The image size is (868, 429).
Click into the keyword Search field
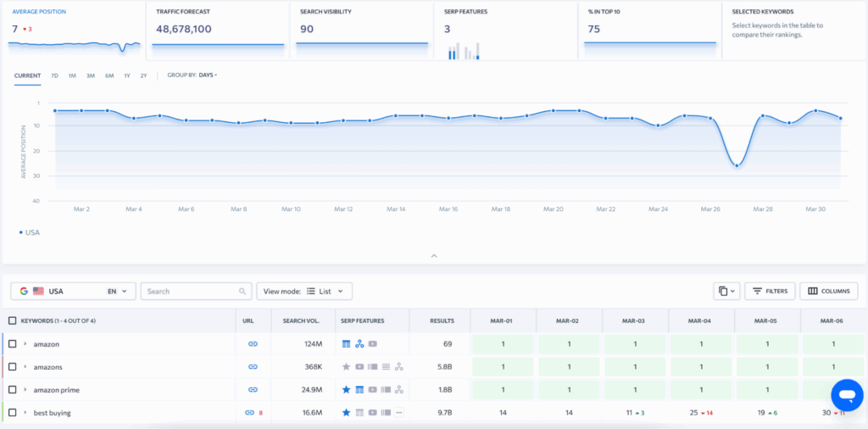(x=196, y=291)
